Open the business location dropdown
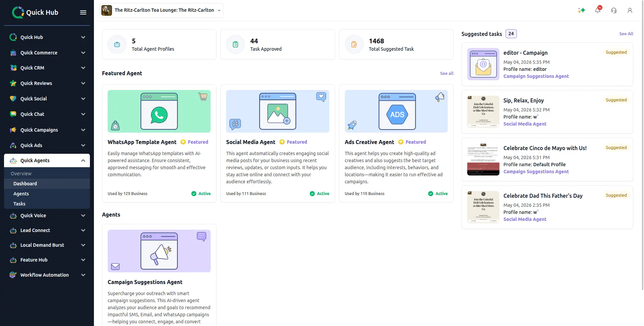Screen dimensions: 644x326 pos(161,10)
